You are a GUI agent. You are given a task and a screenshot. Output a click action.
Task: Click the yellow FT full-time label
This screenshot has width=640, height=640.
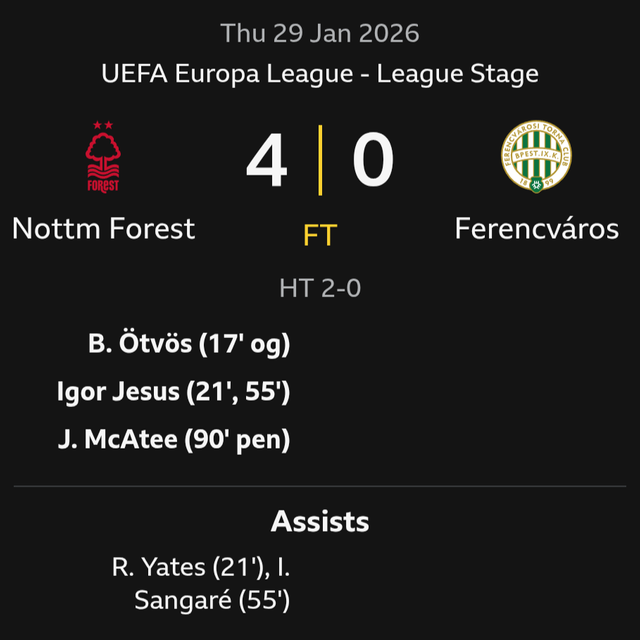pyautogui.click(x=320, y=236)
